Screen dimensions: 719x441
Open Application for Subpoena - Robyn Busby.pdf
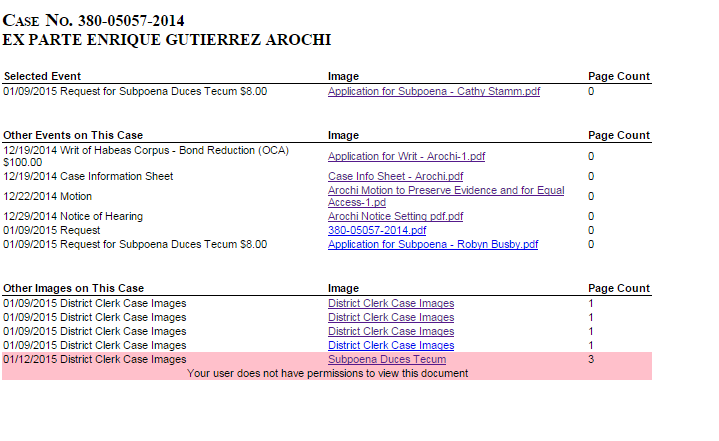pyautogui.click(x=433, y=244)
